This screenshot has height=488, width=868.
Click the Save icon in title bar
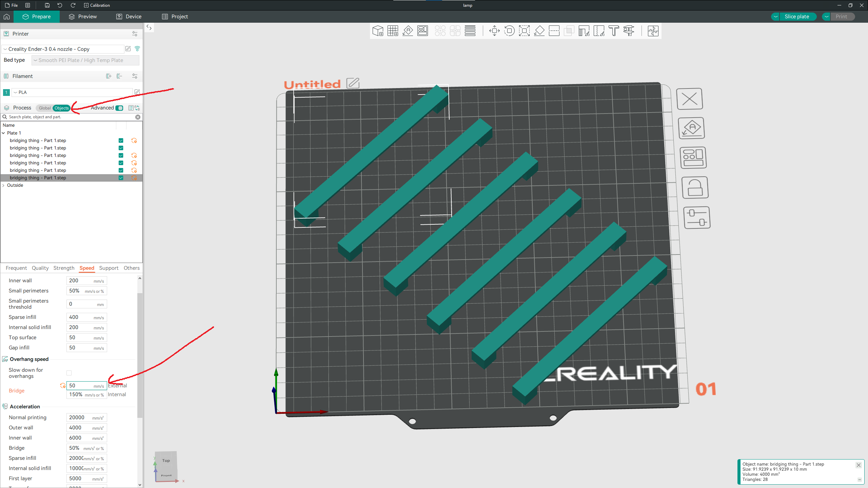(x=47, y=5)
